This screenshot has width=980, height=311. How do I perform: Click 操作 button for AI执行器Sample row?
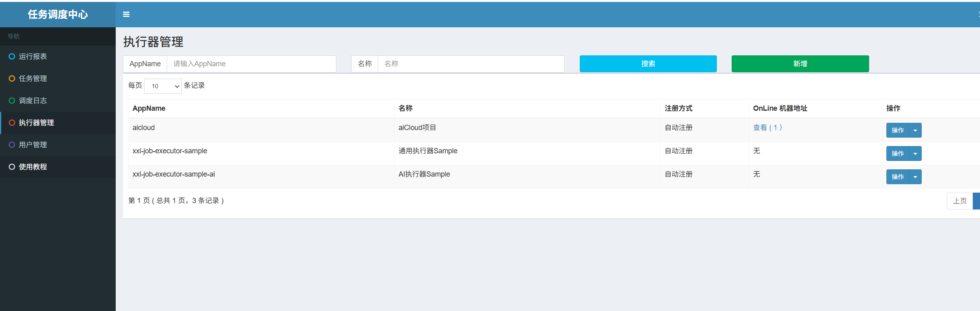coord(898,177)
